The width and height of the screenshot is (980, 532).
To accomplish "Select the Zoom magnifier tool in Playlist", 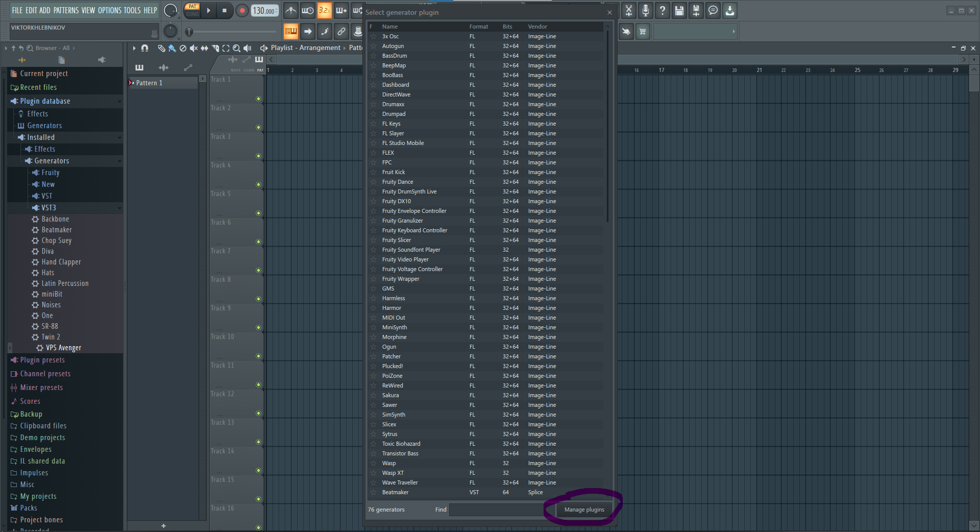I will click(236, 48).
